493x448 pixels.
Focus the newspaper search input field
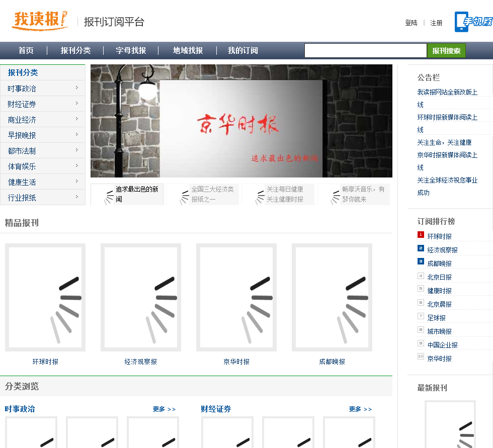[365, 51]
